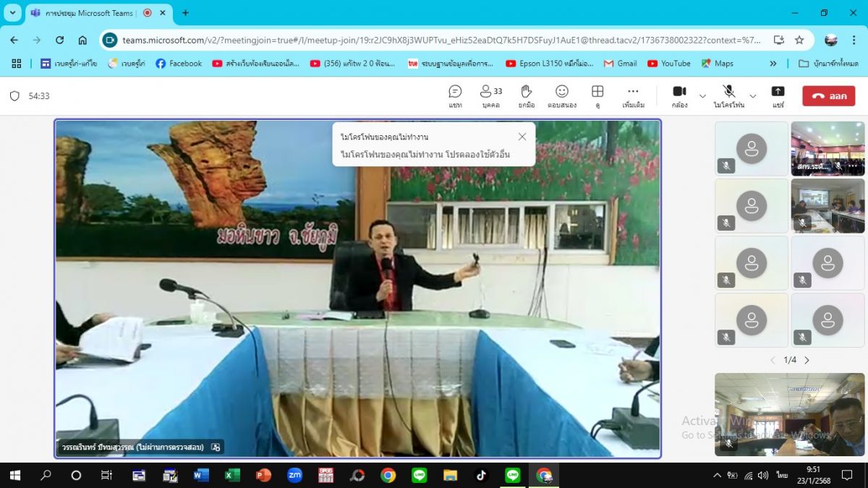This screenshot has width=868, height=488.
Task: Show hidden system tray icons
Action: click(x=717, y=475)
